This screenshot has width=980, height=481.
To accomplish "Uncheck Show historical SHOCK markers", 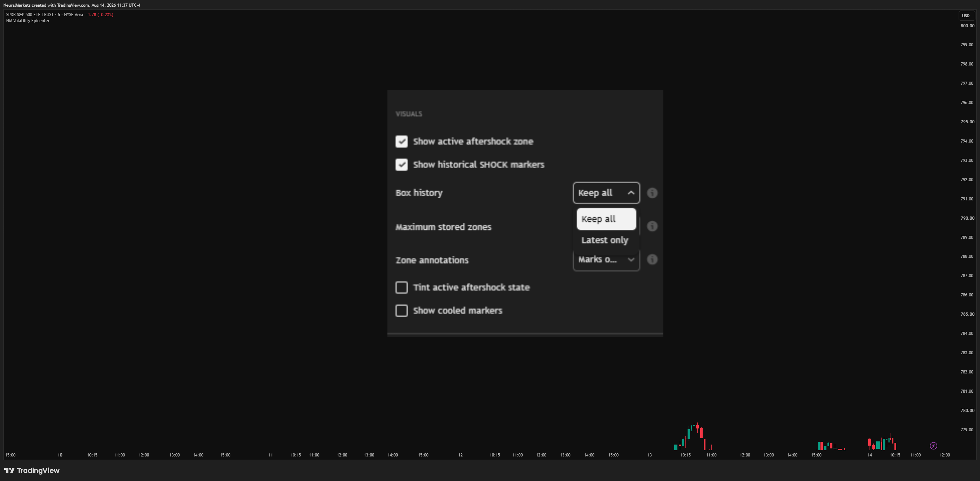I will (x=401, y=165).
